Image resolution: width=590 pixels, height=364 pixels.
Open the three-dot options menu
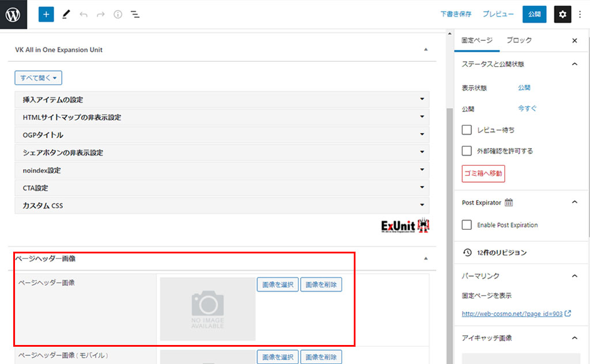[580, 14]
